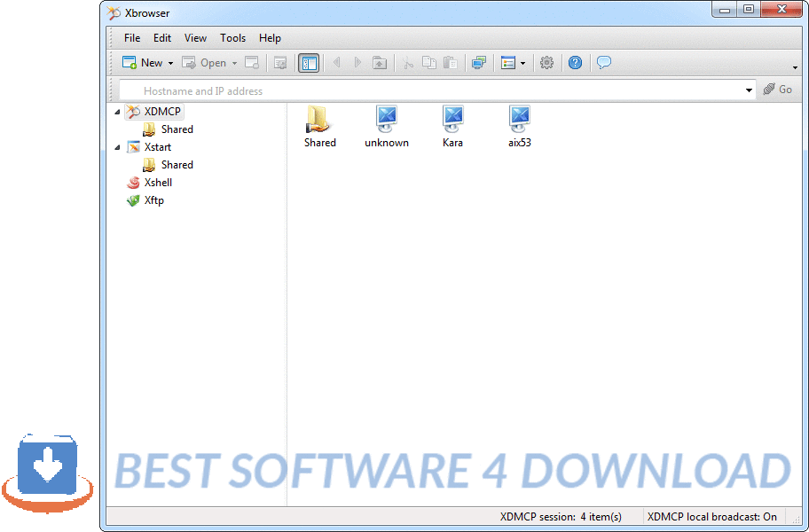Click the dual-monitor icon in the toolbar

click(479, 63)
